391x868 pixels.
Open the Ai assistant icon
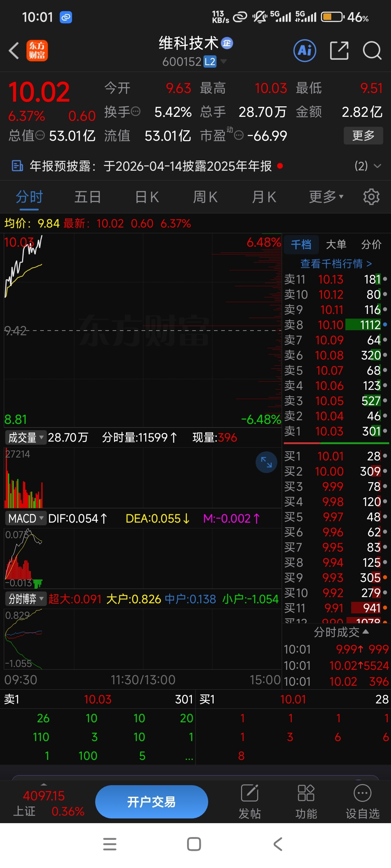pos(305,50)
